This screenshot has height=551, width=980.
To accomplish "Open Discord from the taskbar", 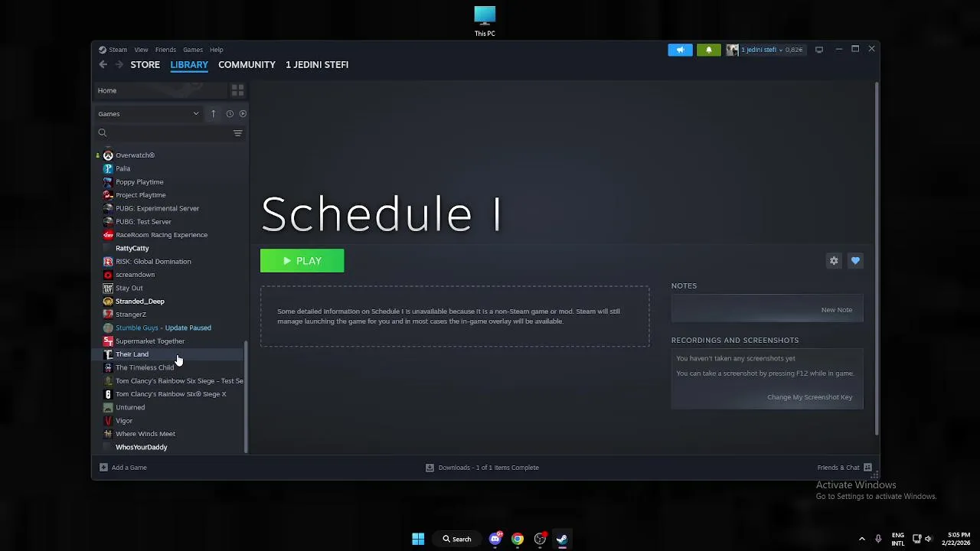I will (x=495, y=539).
